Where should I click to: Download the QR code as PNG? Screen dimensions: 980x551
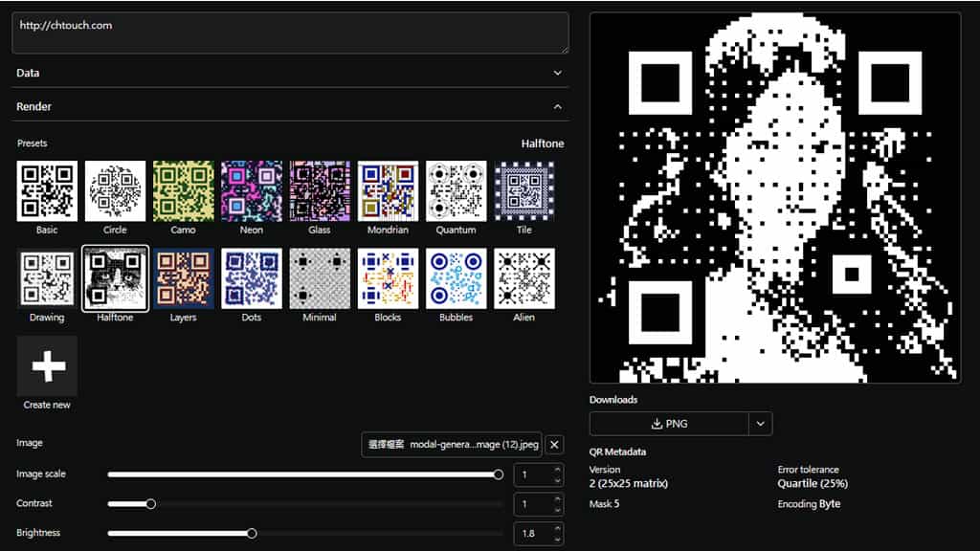[x=669, y=424]
